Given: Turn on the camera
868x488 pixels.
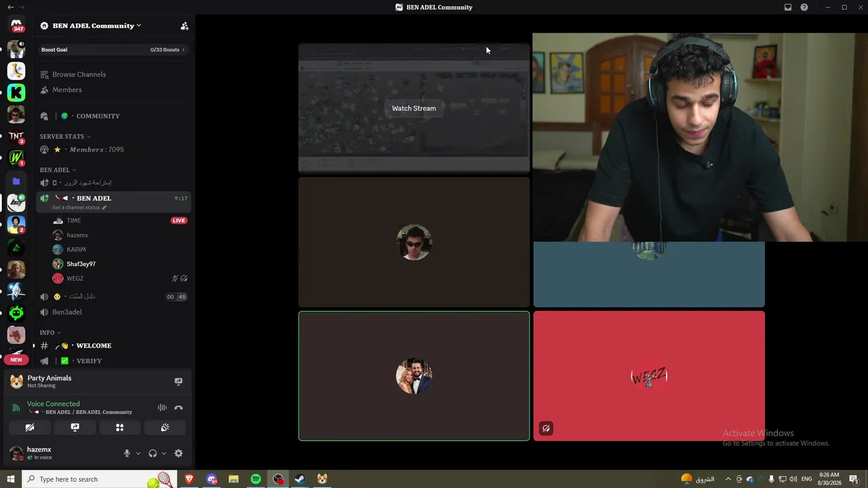Looking at the screenshot, I should [30, 428].
